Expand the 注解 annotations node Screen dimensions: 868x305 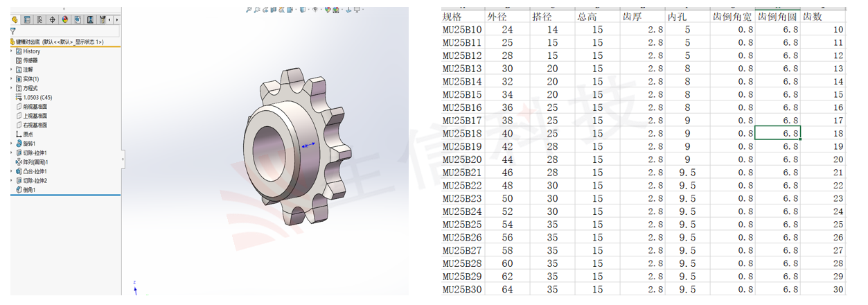tap(12, 69)
